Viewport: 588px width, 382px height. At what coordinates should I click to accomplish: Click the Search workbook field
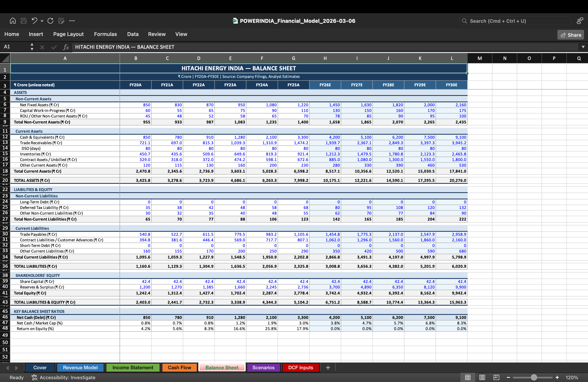(x=515, y=21)
